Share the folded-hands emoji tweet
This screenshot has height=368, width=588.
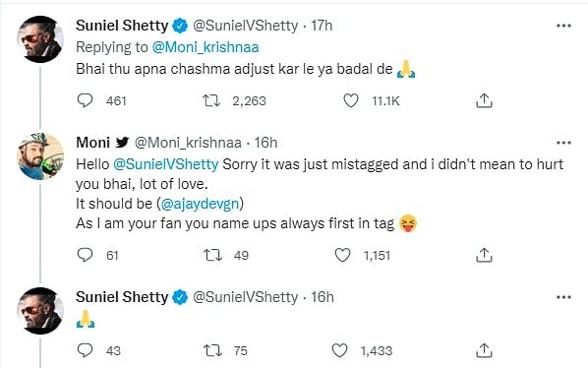point(484,350)
